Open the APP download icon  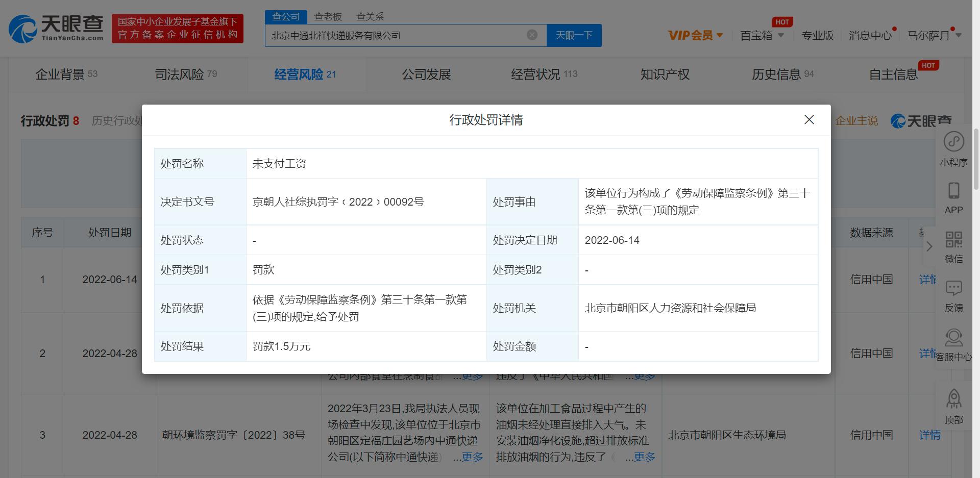tap(953, 198)
